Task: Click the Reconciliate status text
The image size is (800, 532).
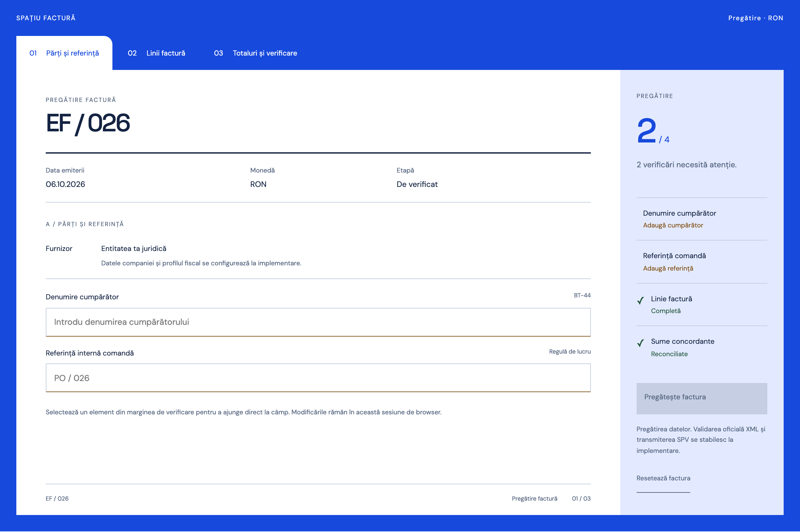Action: tap(669, 354)
